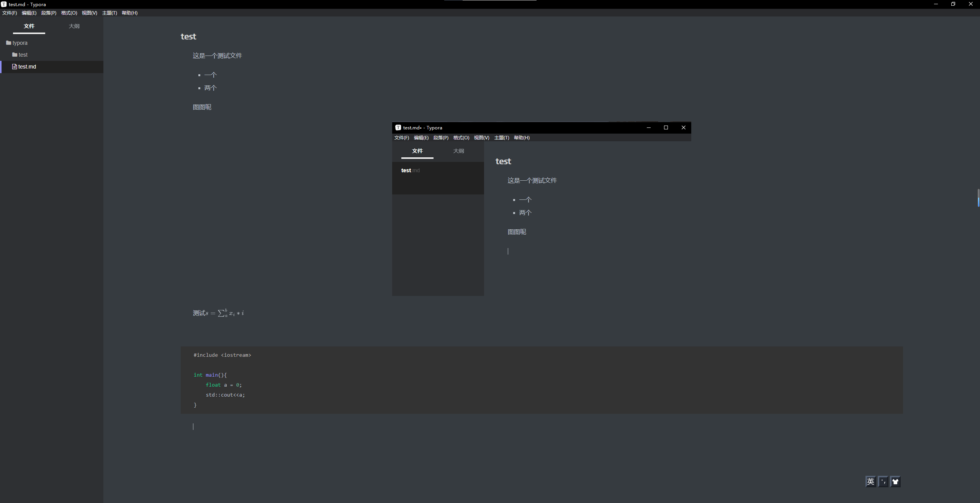Toggle the 英 input language mode button
This screenshot has width=980, height=503.
click(870, 482)
